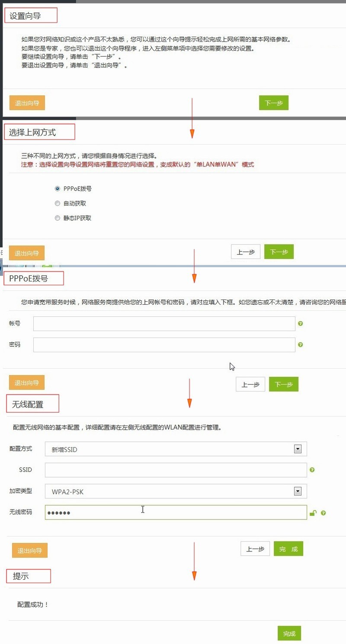Click 退出向导 on the setup wizard intro page
Image resolution: width=346 pixels, height=644 pixels.
[27, 102]
